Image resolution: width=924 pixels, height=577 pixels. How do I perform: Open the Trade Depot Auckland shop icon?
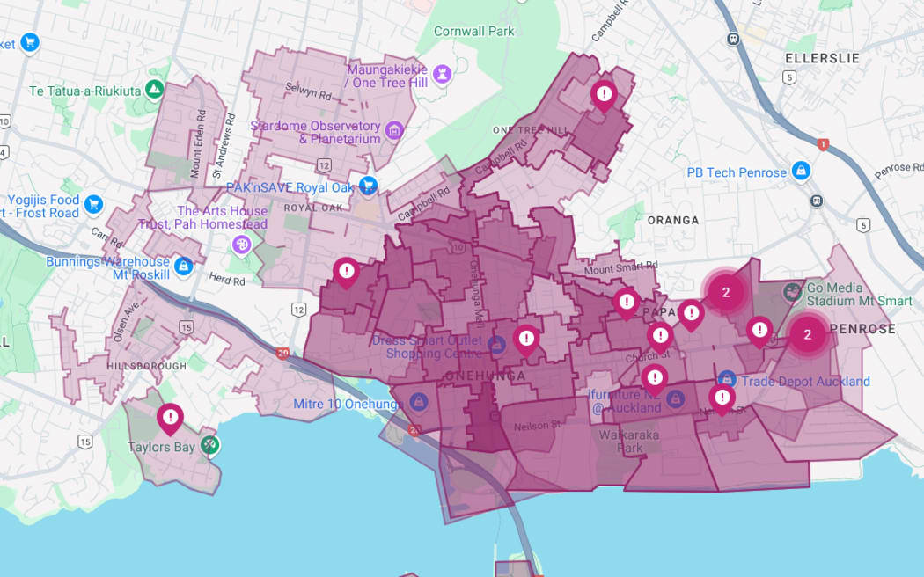(727, 379)
